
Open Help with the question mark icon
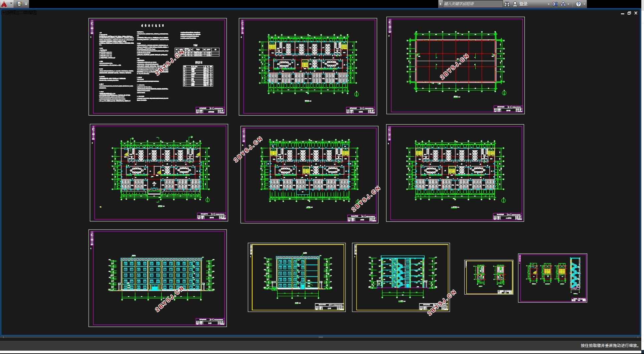(579, 4)
